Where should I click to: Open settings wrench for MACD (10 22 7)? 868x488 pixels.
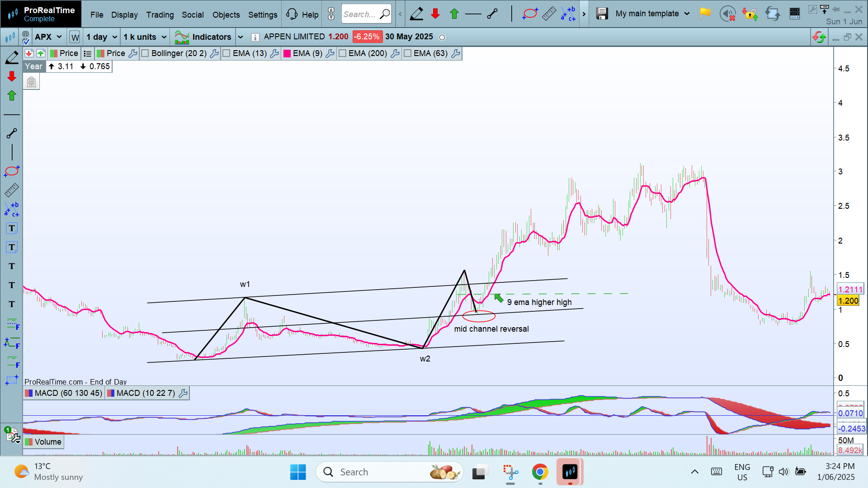point(183,393)
